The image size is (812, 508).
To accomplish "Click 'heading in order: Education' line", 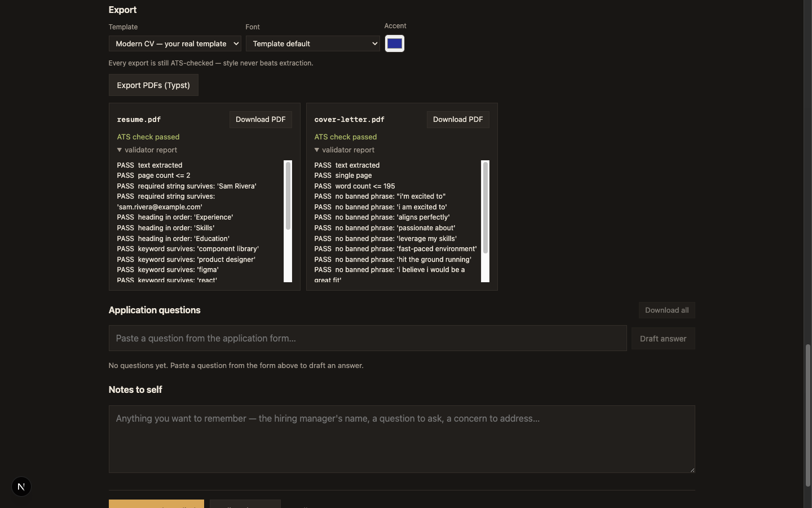I will [x=173, y=239].
